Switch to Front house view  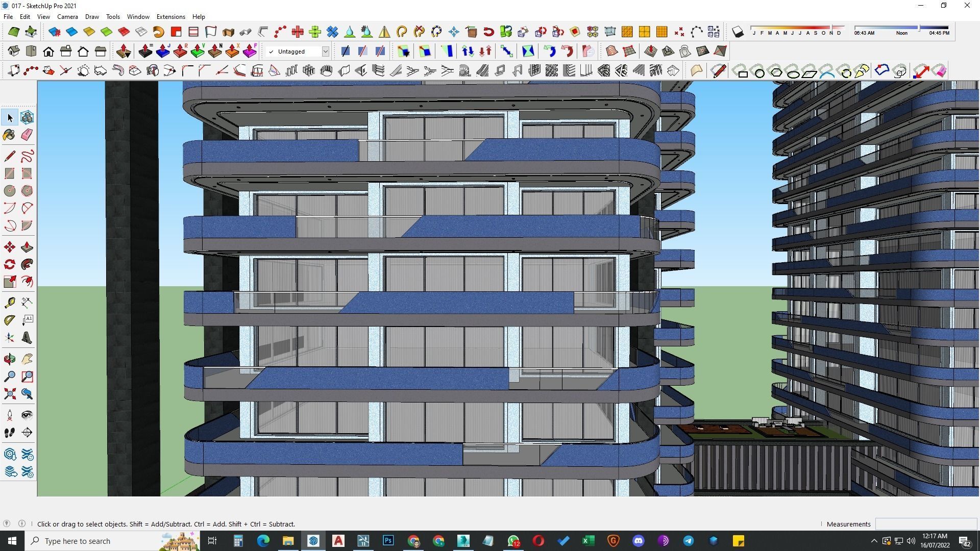click(48, 52)
